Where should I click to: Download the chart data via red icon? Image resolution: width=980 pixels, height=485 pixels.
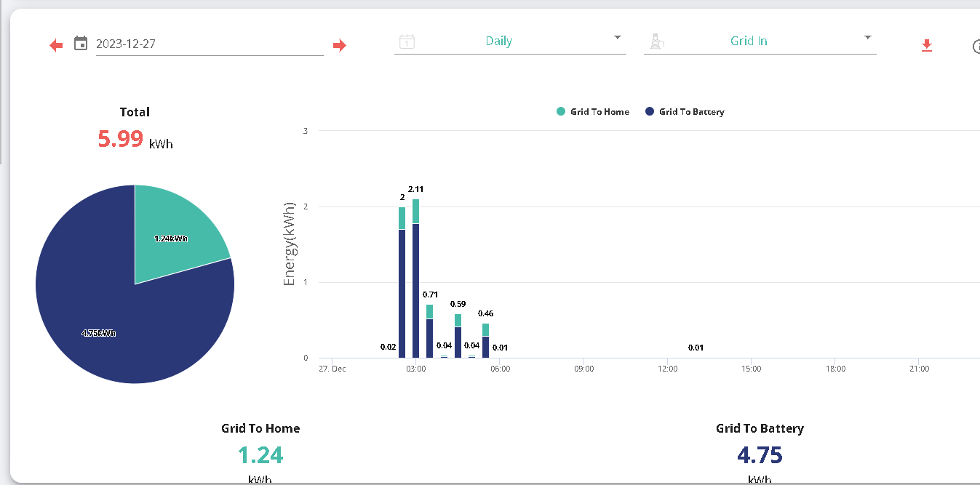tap(926, 46)
